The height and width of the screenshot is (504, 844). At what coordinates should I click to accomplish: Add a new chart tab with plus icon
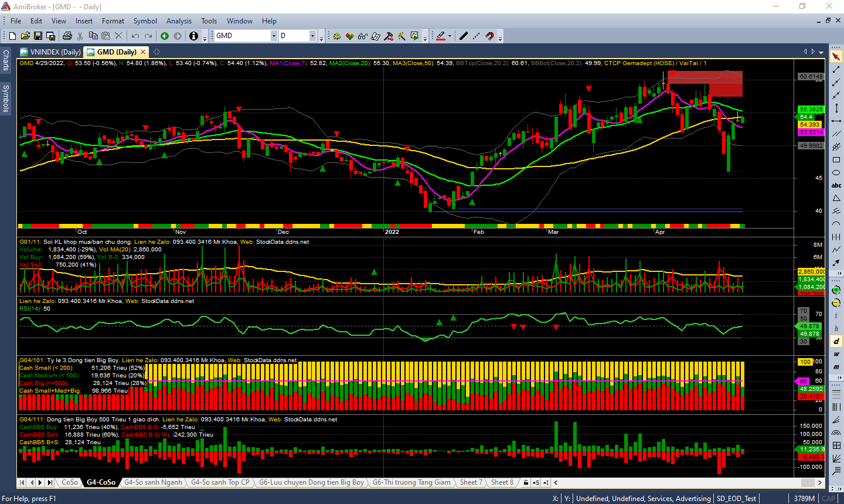tap(156, 52)
